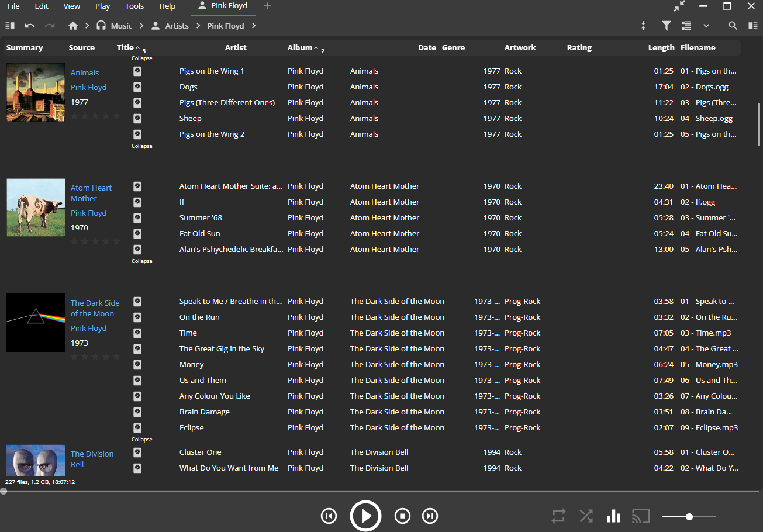The image size is (763, 532).
Task: Click the Home icon in breadcrumb bar
Action: click(x=73, y=26)
